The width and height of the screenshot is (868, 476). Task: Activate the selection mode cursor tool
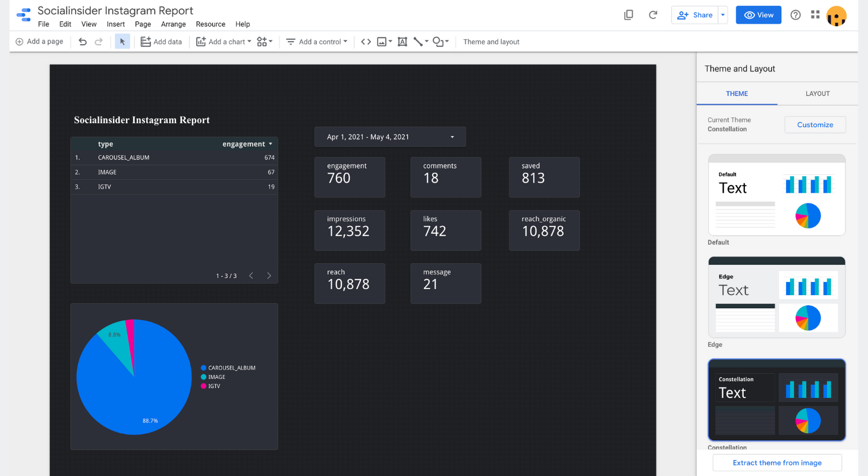pos(122,42)
